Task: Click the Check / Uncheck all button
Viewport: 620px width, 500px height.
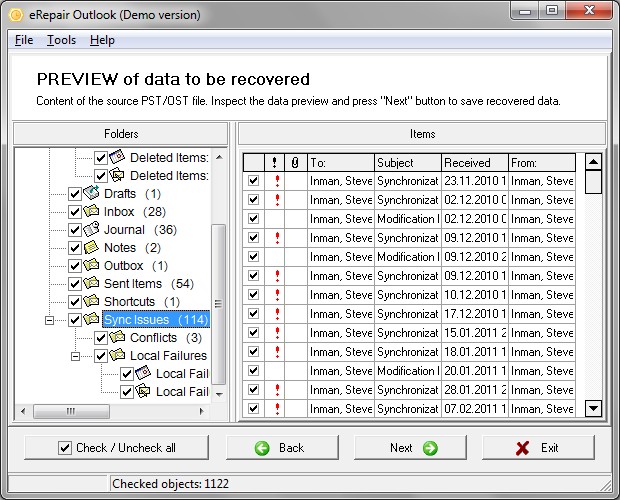Action: tap(116, 447)
